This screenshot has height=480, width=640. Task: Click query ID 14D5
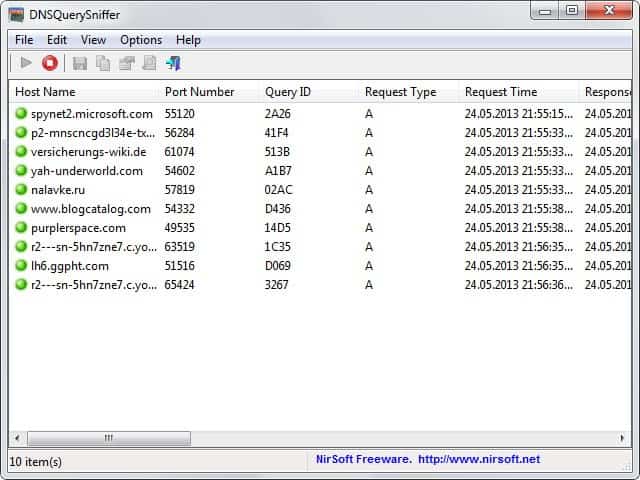(278, 228)
